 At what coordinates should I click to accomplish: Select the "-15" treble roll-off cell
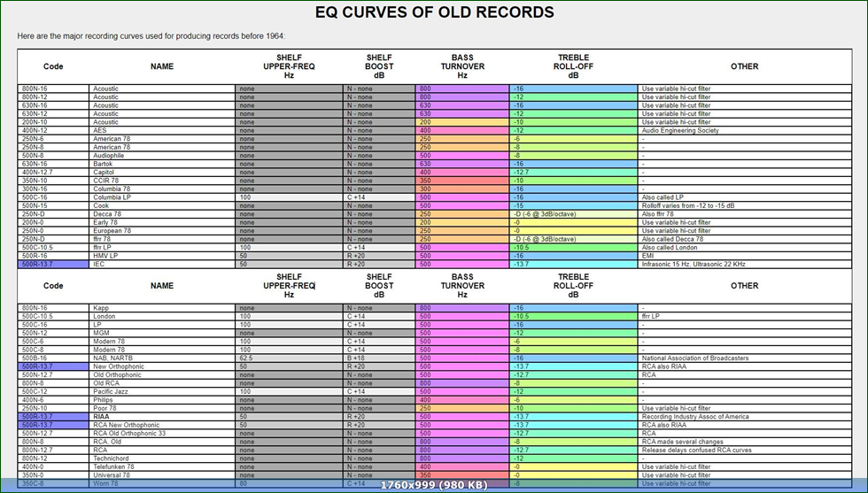(574, 205)
